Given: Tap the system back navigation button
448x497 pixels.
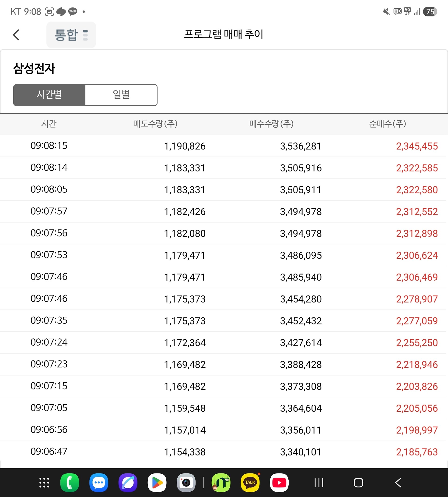Looking at the screenshot, I should click(x=398, y=483).
